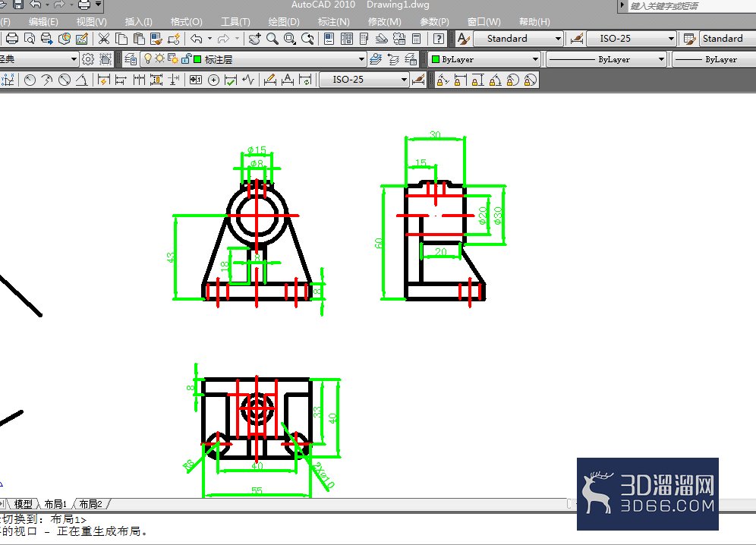756x545 pixels.
Task: Click the Center Mark tool
Action: point(213,80)
